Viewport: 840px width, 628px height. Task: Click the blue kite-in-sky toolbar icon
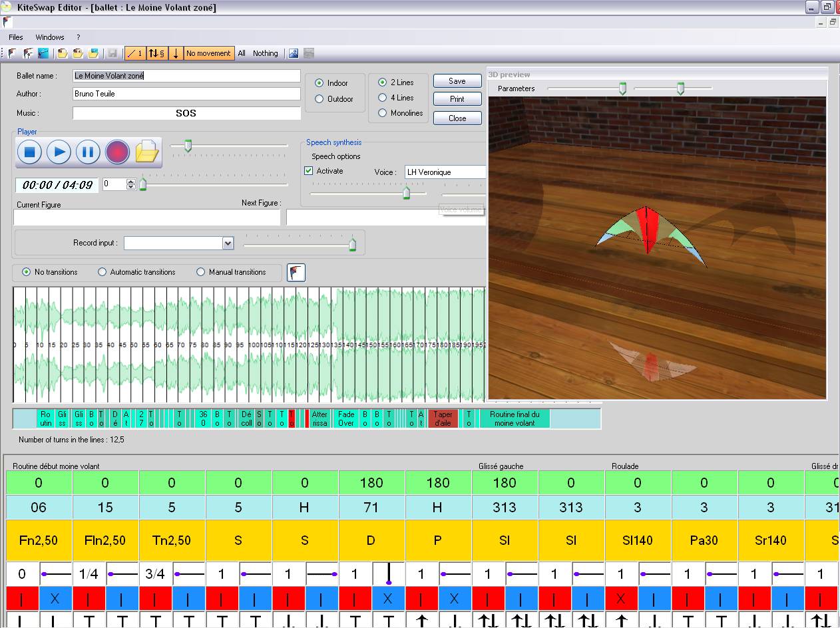(x=43, y=53)
